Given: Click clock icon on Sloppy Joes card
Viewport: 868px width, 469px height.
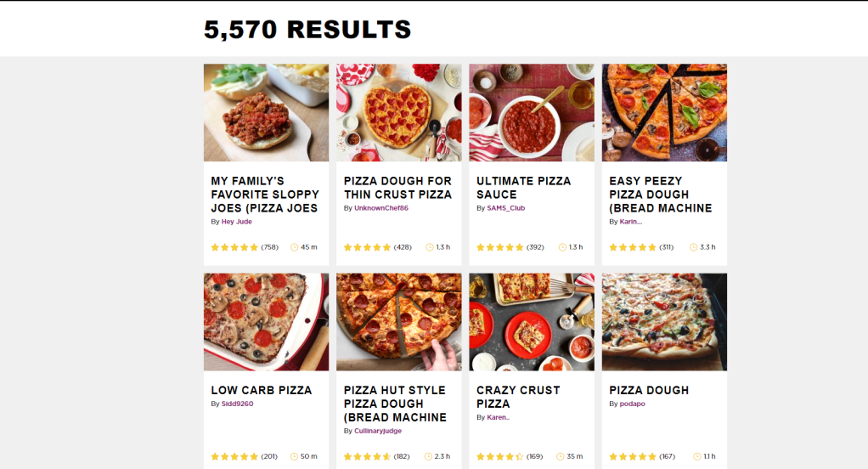Looking at the screenshot, I should tap(295, 247).
